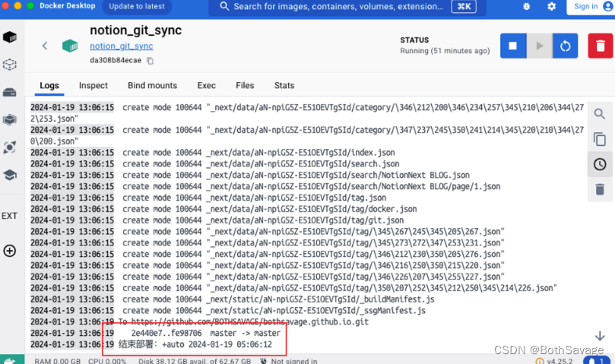Click the Disk available status entry
The width and height of the screenshot is (615, 364).
195,361
